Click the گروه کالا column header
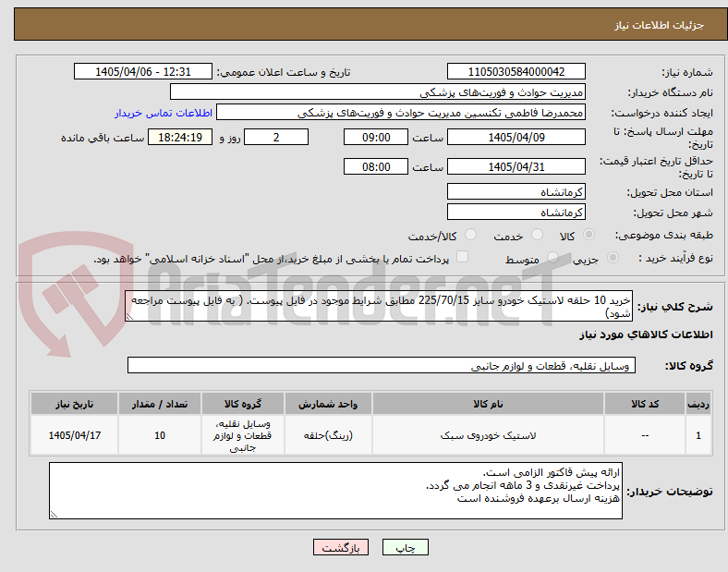Image resolution: width=728 pixels, height=572 pixels. click(242, 404)
